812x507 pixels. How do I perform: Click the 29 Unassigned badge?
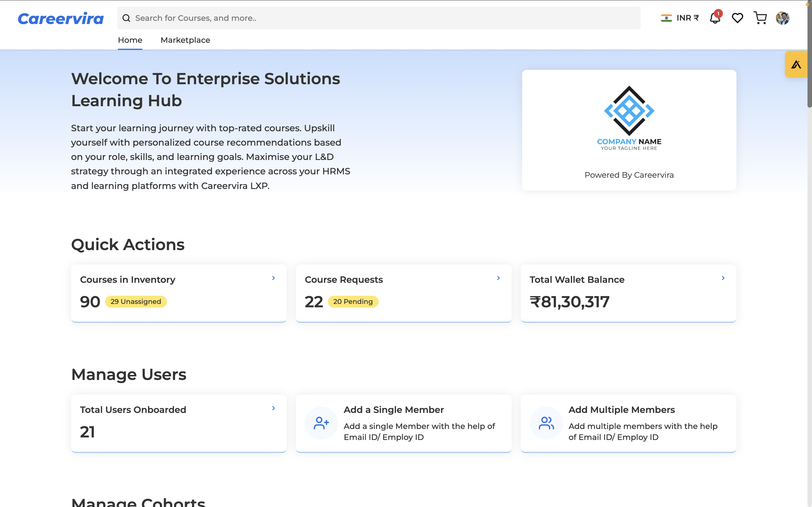pos(136,301)
